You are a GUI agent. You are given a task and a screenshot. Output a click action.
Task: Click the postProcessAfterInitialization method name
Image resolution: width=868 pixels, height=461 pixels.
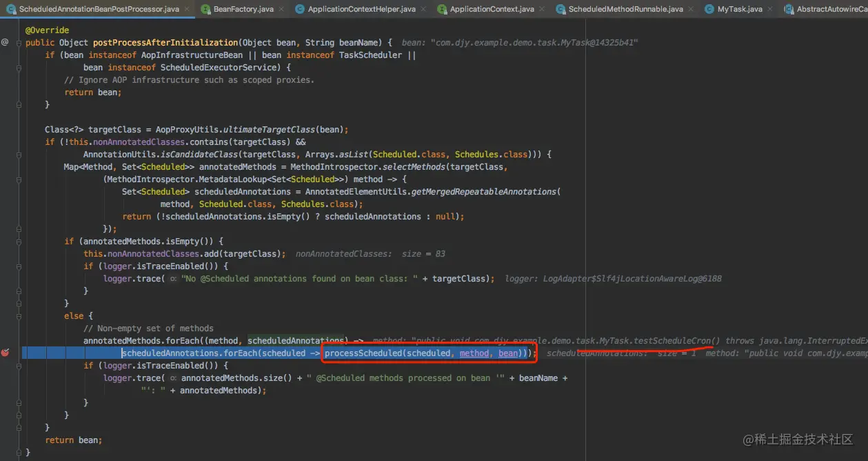(165, 43)
